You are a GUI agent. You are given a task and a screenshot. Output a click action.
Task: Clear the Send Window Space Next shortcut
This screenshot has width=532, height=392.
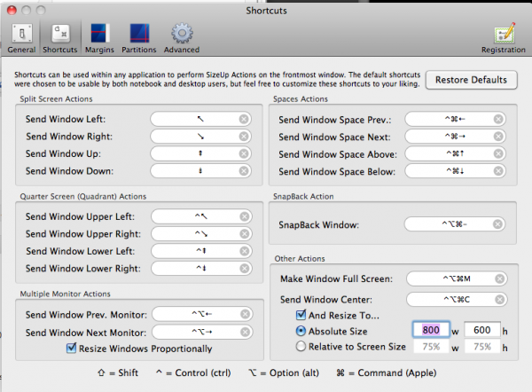[498, 137]
